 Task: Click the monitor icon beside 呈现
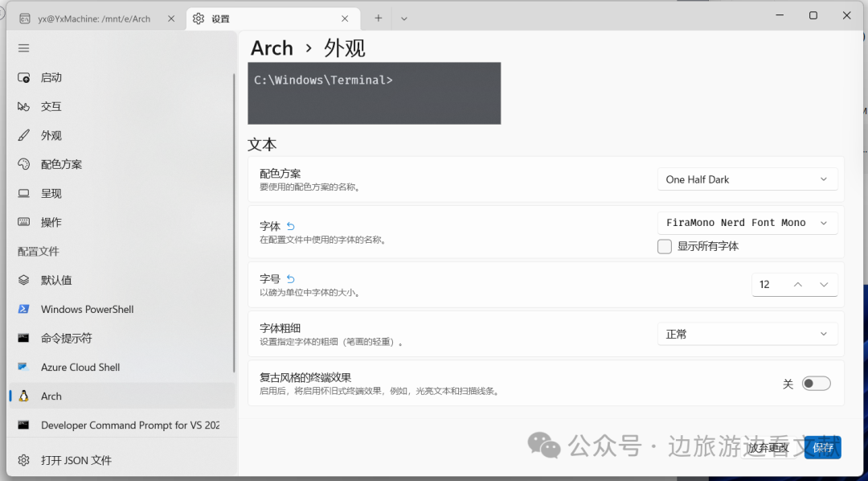coord(24,193)
